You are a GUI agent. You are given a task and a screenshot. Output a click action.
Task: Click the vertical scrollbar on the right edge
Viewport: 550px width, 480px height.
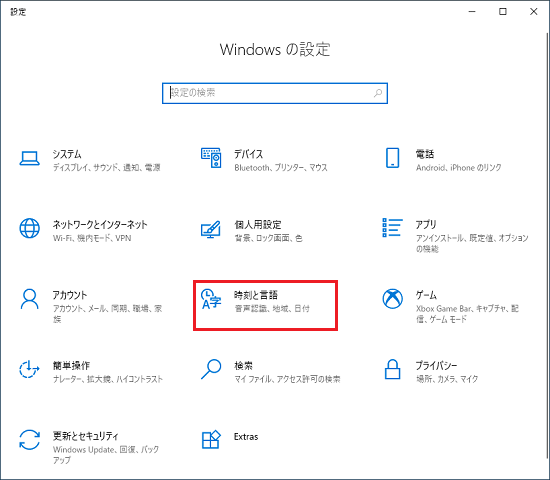tap(547, 246)
